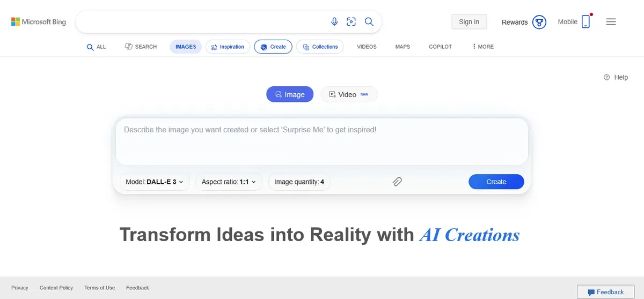Click the image description prompt box
This screenshot has width=644, height=299.
pos(322,142)
